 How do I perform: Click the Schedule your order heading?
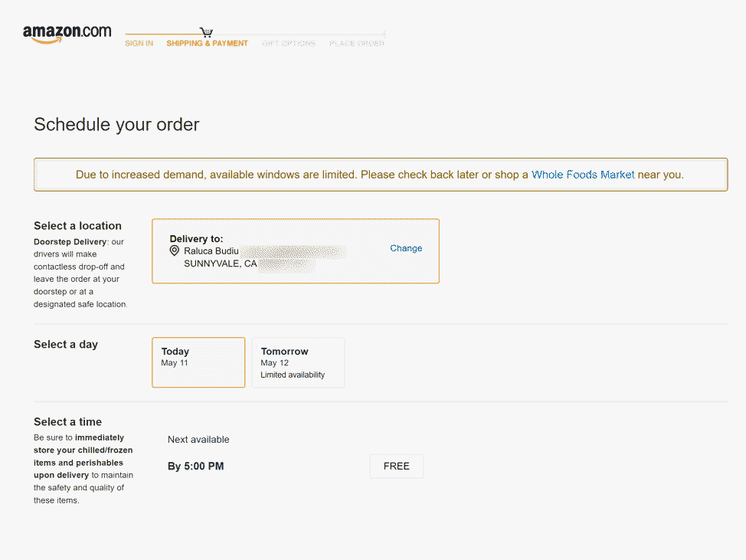point(116,124)
